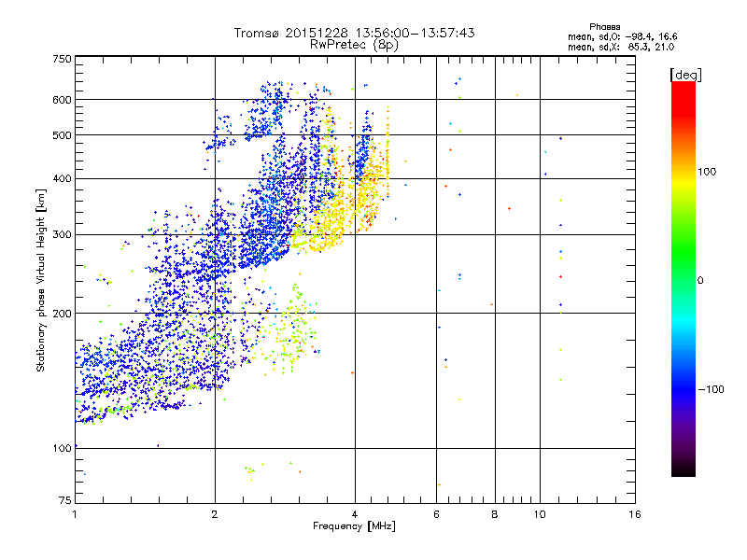
Task: Click the 'mean, sd,O: -98.4, 16.6' line
Action: point(622,36)
